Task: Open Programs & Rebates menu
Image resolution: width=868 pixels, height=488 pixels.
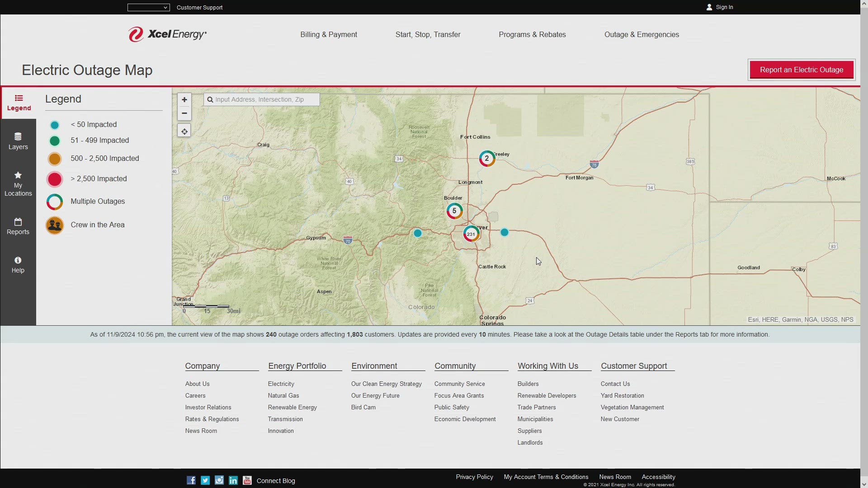Action: 532,35
